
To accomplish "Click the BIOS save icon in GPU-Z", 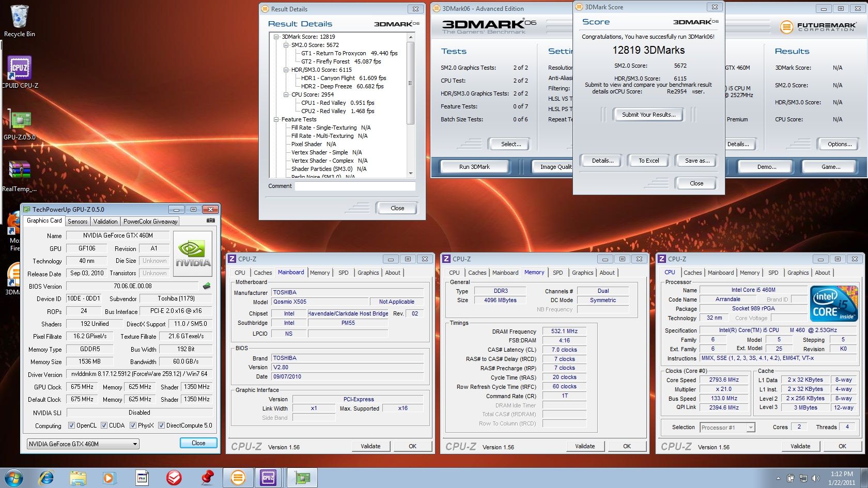I will [x=207, y=286].
